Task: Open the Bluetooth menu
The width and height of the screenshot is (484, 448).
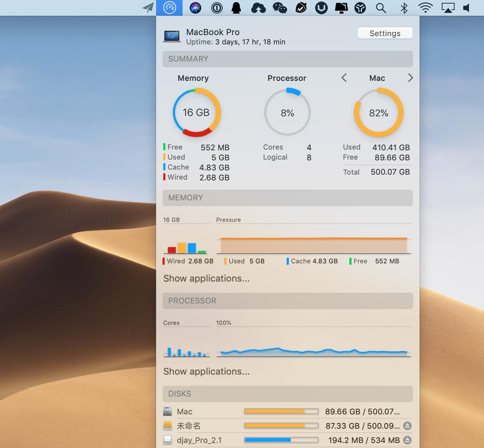Action: click(404, 8)
